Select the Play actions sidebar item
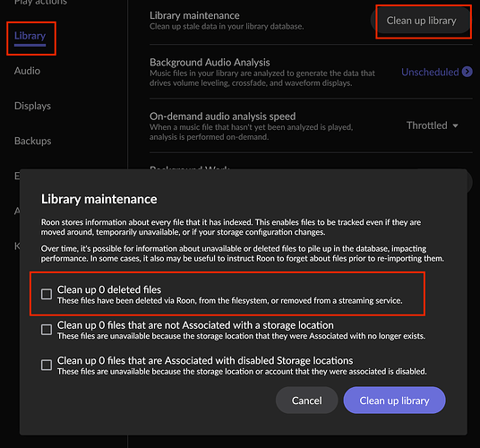This screenshot has height=448, width=480. click(x=40, y=2)
